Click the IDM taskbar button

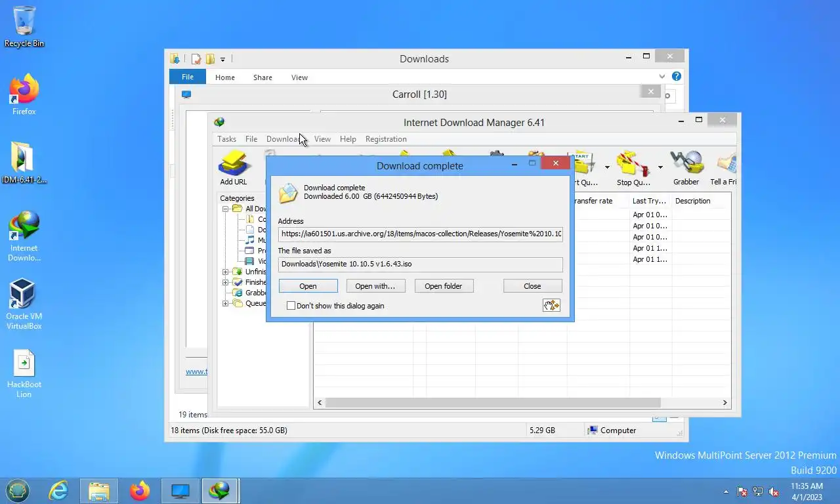(220, 490)
